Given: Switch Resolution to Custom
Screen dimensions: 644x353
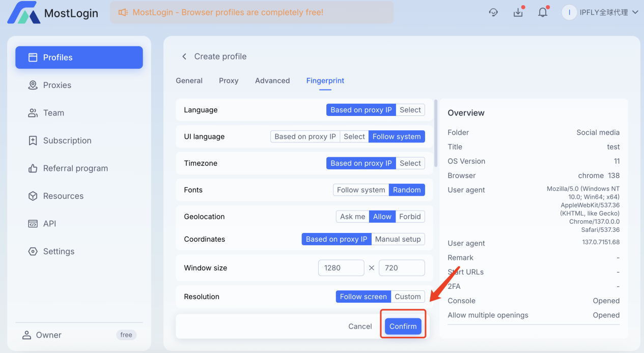Looking at the screenshot, I should [x=408, y=297].
